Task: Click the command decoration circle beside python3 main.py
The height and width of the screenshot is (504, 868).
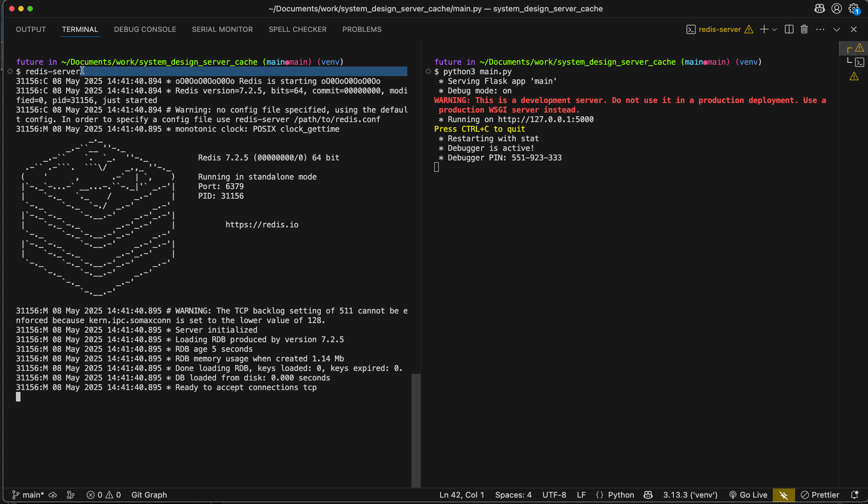Action: click(428, 72)
